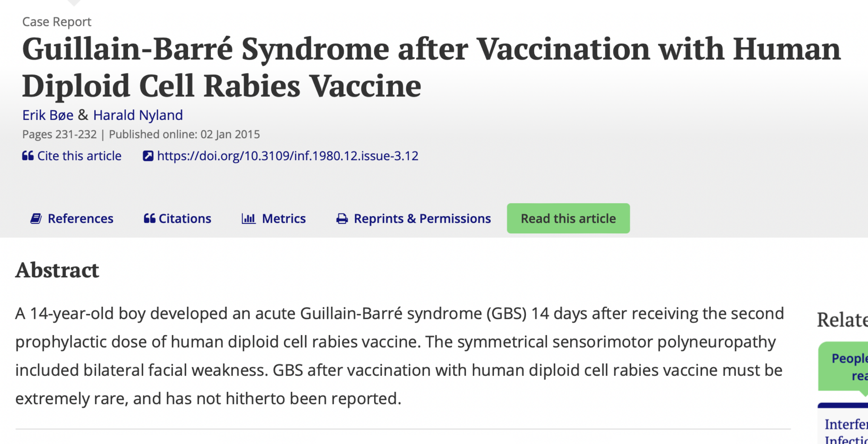
Task: Open the References tab
Action: pos(72,219)
